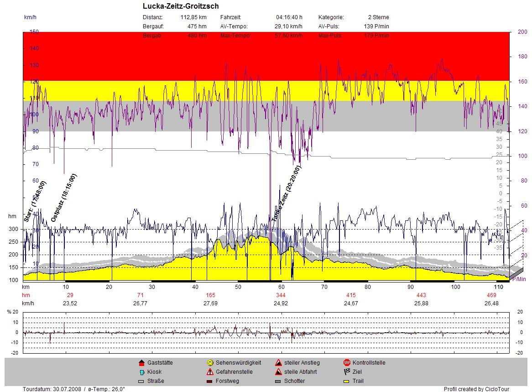This screenshot has height=392, width=532.
Task: Click the 'Profil created by CicloTour' text
Action: tap(476, 389)
